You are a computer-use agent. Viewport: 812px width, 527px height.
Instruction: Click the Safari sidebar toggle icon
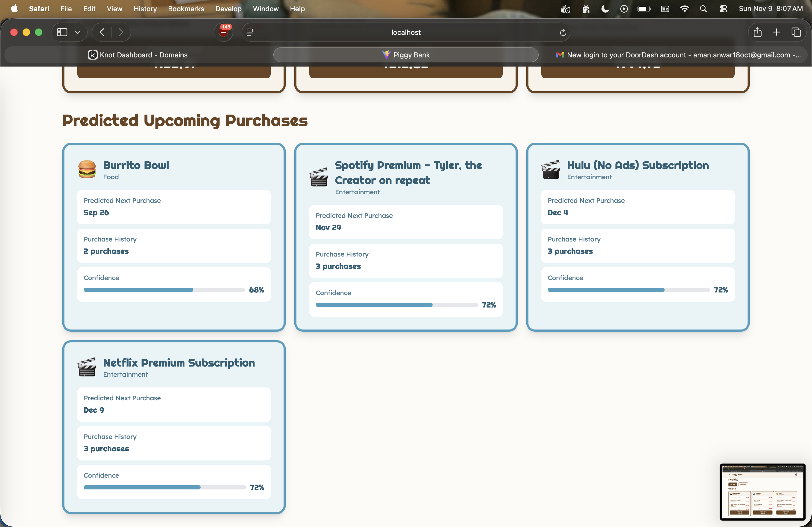click(x=62, y=32)
